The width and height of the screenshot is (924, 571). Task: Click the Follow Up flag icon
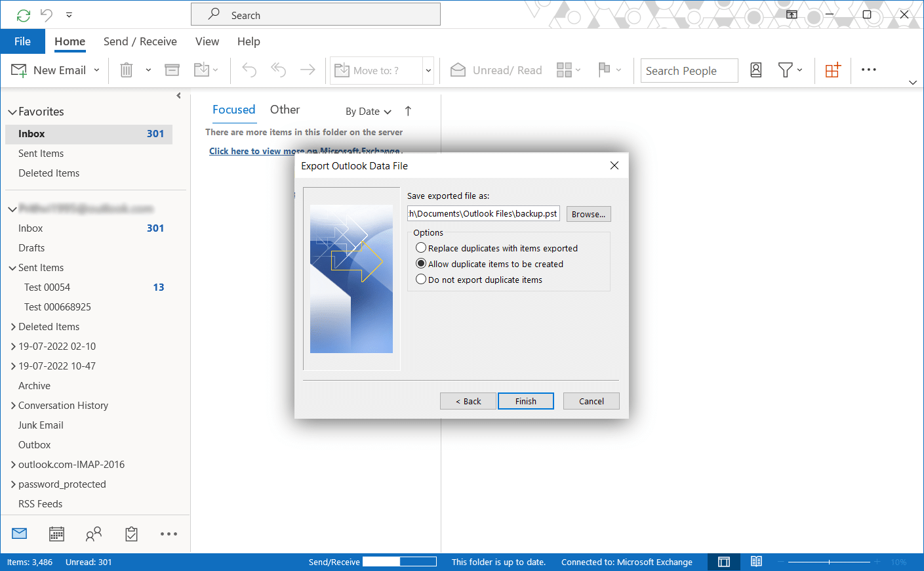605,70
